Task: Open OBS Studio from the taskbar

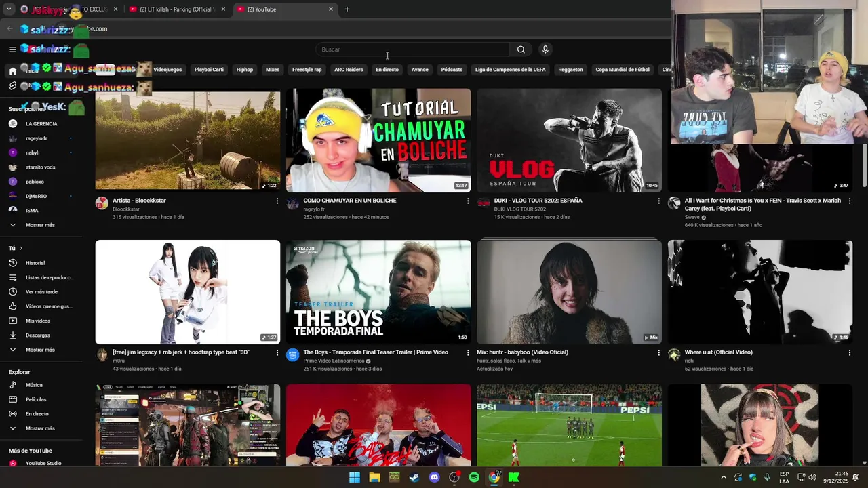Action: (454, 477)
